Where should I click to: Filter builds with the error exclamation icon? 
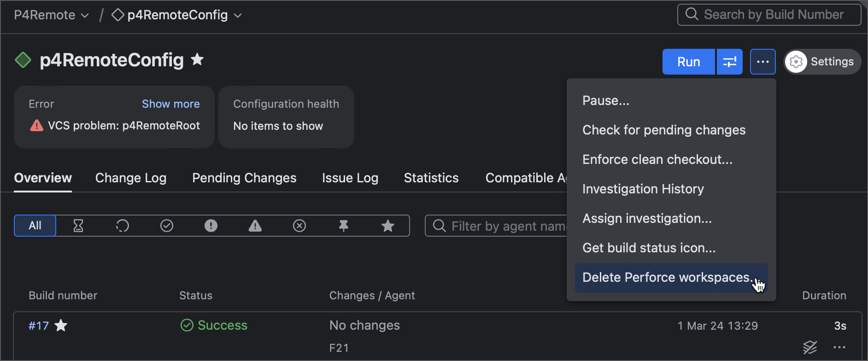(211, 226)
